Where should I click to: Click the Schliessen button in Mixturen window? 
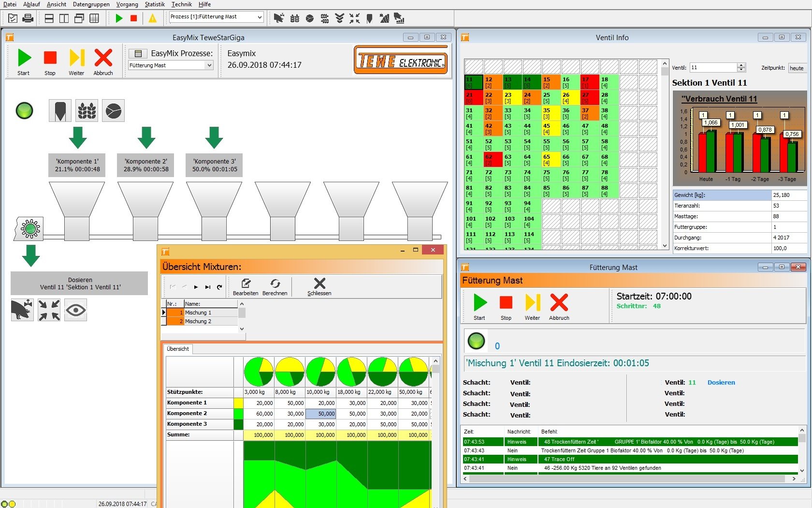(x=319, y=287)
